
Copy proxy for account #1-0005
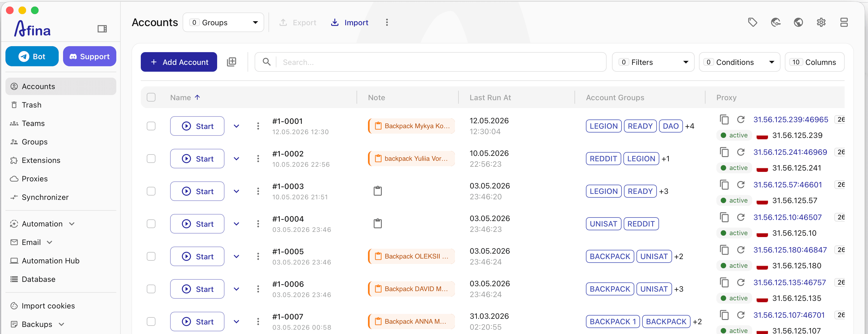(x=724, y=250)
